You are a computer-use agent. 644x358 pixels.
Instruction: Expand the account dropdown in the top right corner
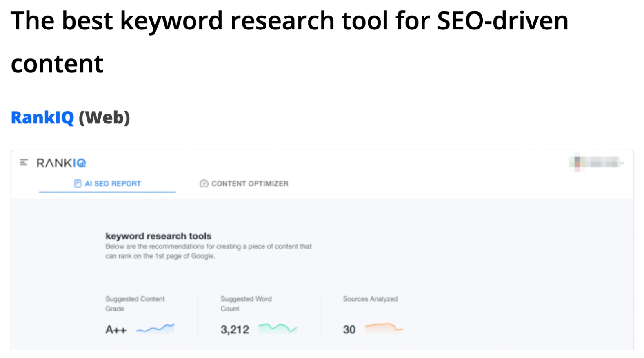pyautogui.click(x=622, y=163)
